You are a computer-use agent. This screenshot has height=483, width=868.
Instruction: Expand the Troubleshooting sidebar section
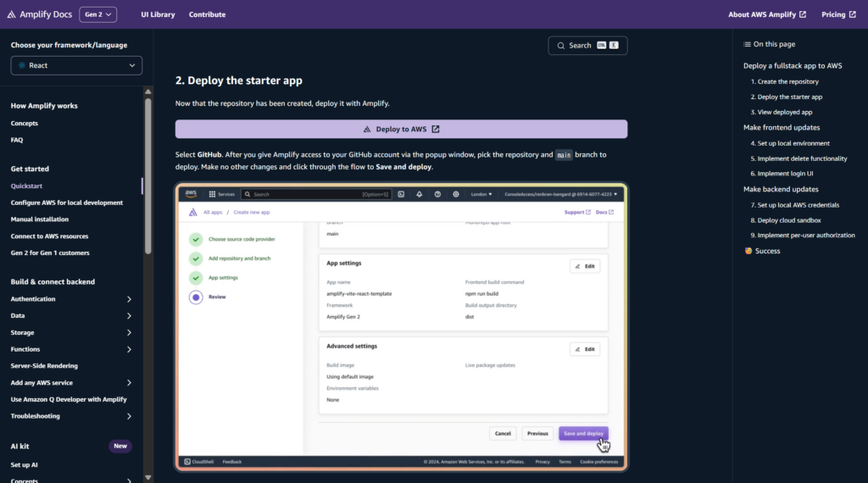[129, 416]
